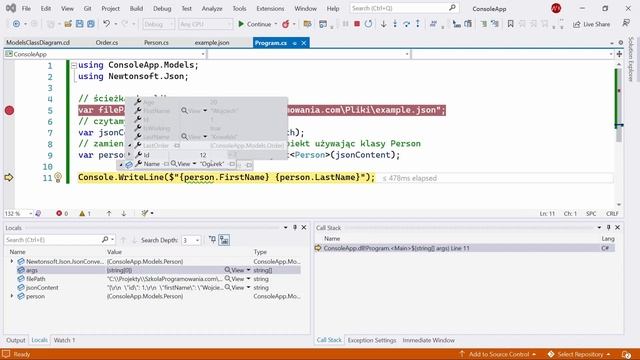Pin the Program.cs tab

(x=294, y=43)
